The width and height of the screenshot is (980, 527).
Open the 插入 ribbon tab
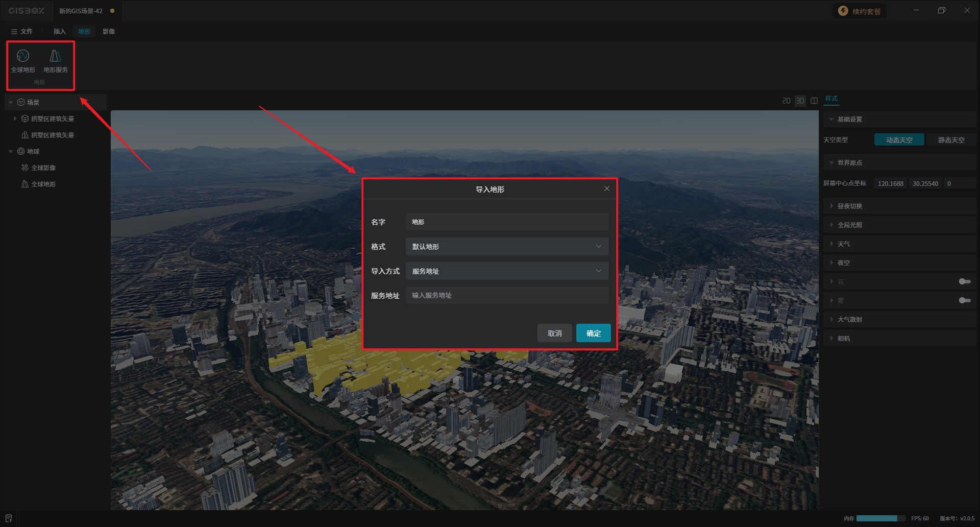[60, 32]
